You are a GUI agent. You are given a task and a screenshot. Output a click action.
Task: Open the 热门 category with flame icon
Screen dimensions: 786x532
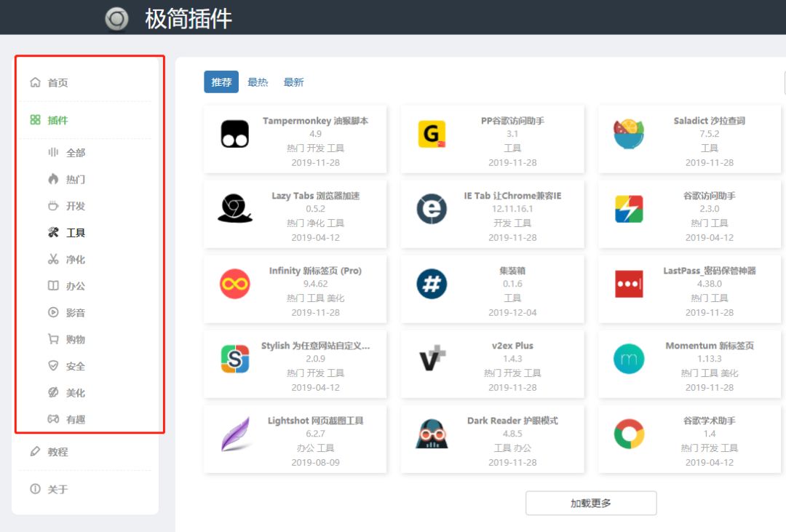67,179
